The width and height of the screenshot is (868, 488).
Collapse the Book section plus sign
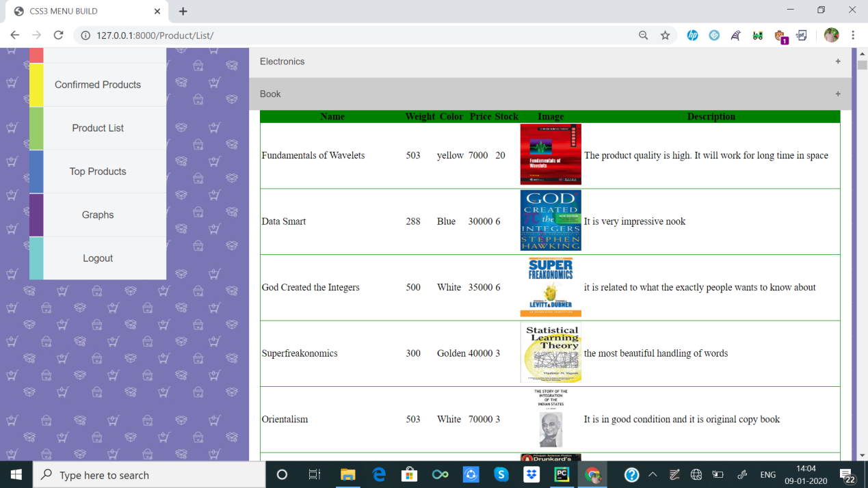[x=838, y=94]
